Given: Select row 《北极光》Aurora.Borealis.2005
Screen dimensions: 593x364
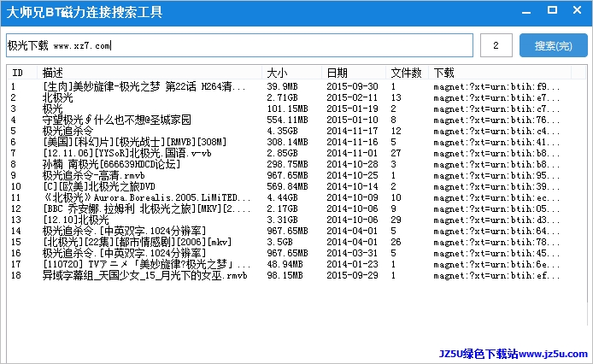Looking at the screenshot, I should point(296,197).
